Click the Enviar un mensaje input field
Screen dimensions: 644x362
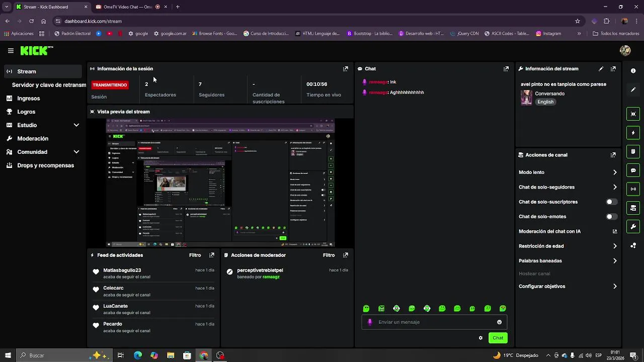point(434,322)
